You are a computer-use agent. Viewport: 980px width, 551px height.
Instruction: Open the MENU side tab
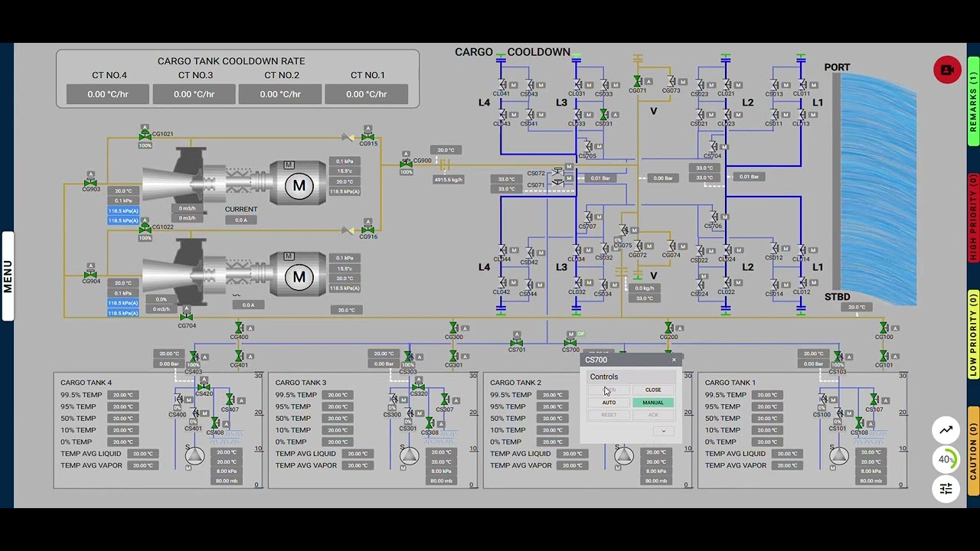tap(7, 276)
